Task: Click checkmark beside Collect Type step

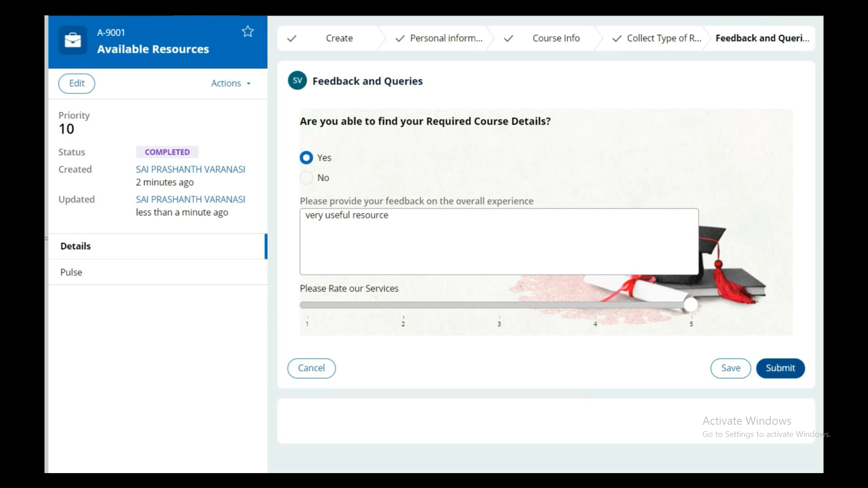Action: tap(616, 38)
